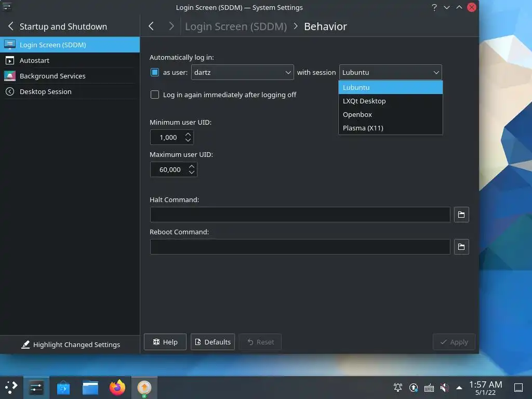Click Login Screen (SDDM) breadcrumb
Screen dimensions: 532x399
click(236, 26)
